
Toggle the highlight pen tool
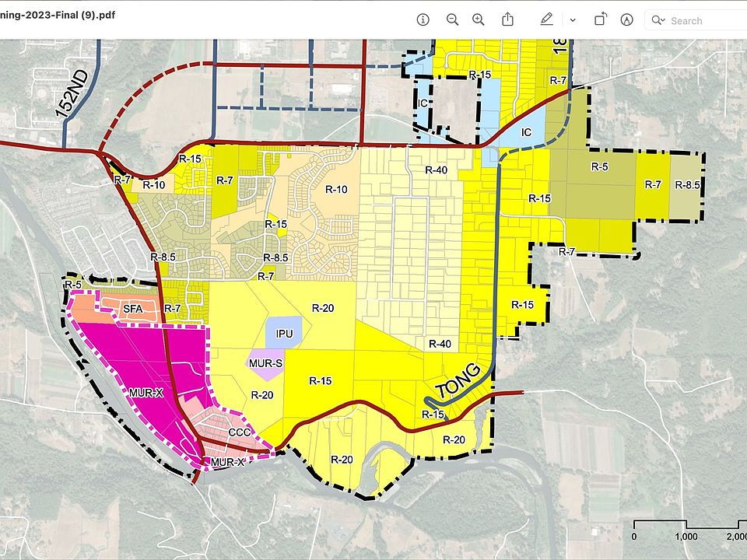(x=546, y=19)
